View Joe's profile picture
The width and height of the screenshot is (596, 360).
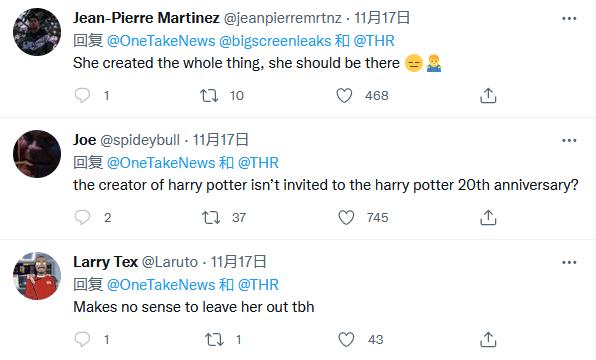click(37, 154)
